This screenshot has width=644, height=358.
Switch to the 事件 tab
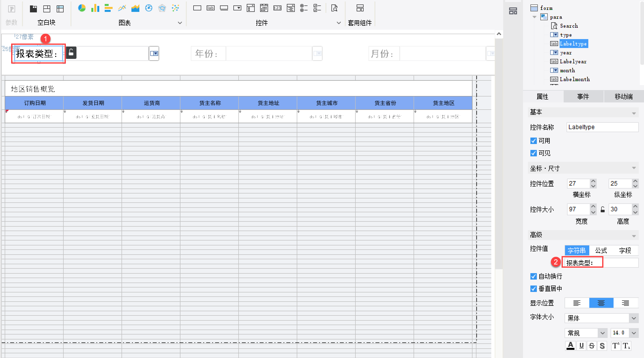(x=583, y=97)
